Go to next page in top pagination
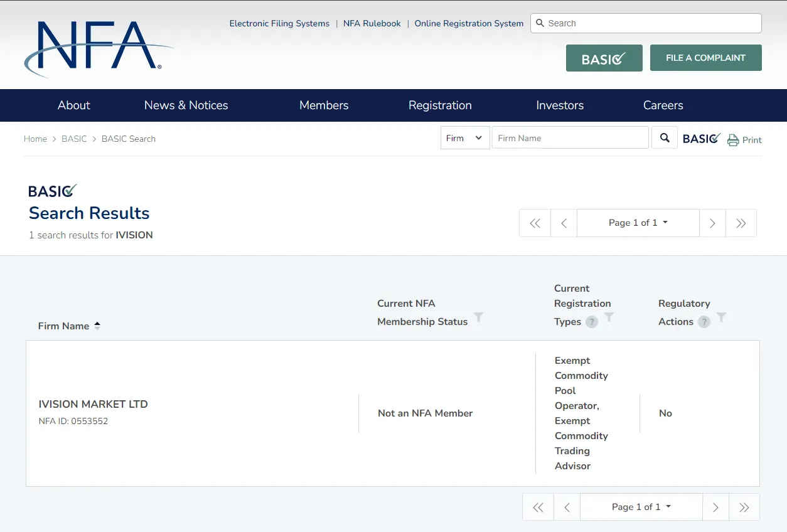The height and width of the screenshot is (532, 787). point(712,223)
